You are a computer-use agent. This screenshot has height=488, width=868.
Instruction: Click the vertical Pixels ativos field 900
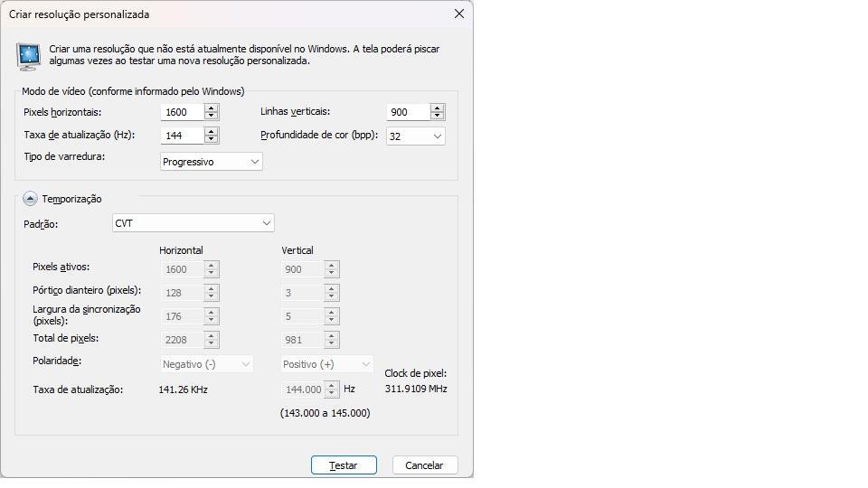click(302, 269)
